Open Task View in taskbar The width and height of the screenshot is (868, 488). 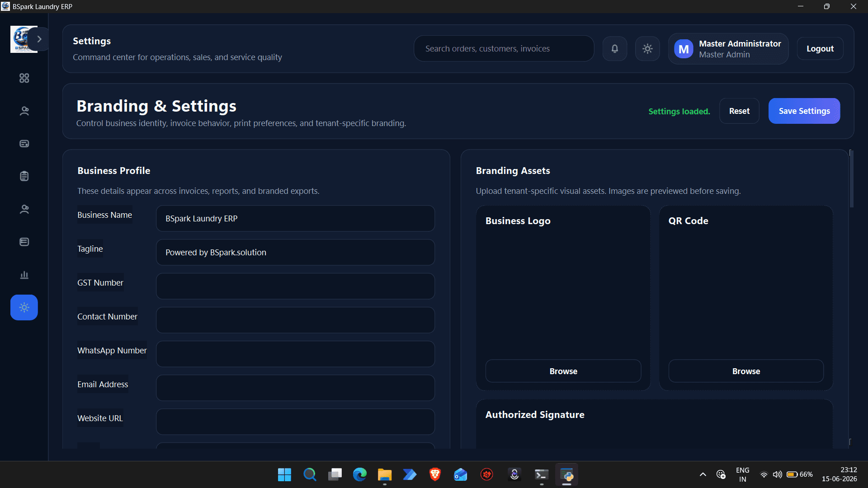coord(335,475)
